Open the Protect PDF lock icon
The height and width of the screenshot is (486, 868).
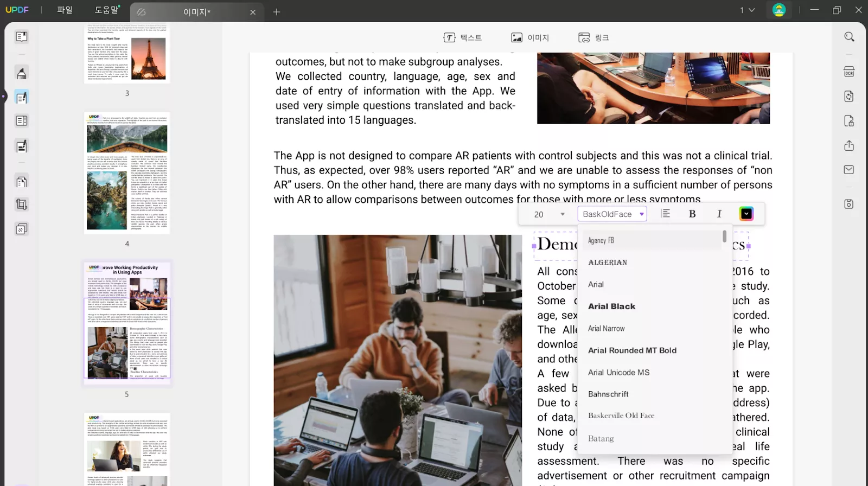[849, 121]
